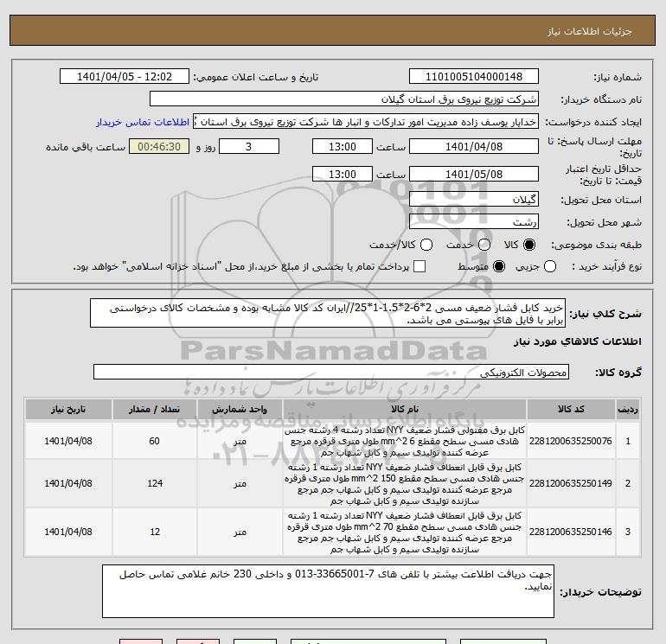Click the شرح کلی نیاز description text box
This screenshot has height=644, width=666.
point(328,313)
